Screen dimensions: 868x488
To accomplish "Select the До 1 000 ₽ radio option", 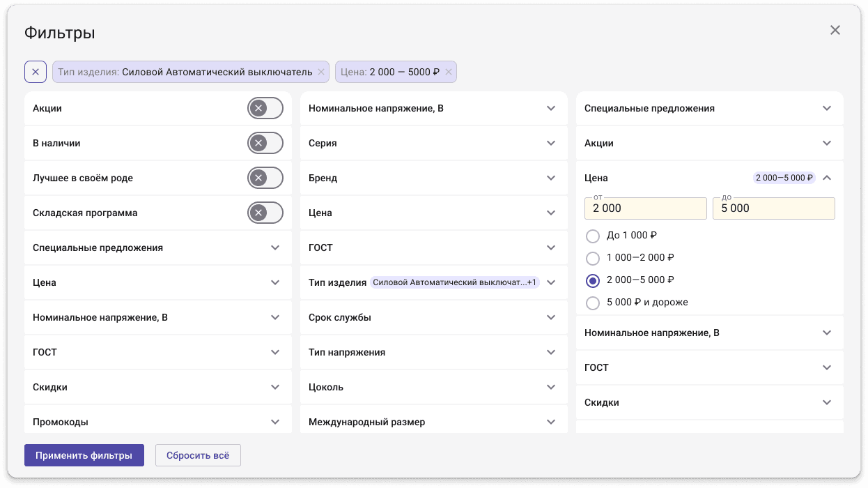I will (x=593, y=236).
